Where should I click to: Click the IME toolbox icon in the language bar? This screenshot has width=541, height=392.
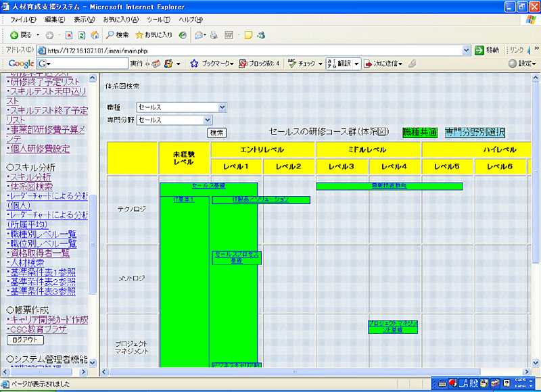496,383
